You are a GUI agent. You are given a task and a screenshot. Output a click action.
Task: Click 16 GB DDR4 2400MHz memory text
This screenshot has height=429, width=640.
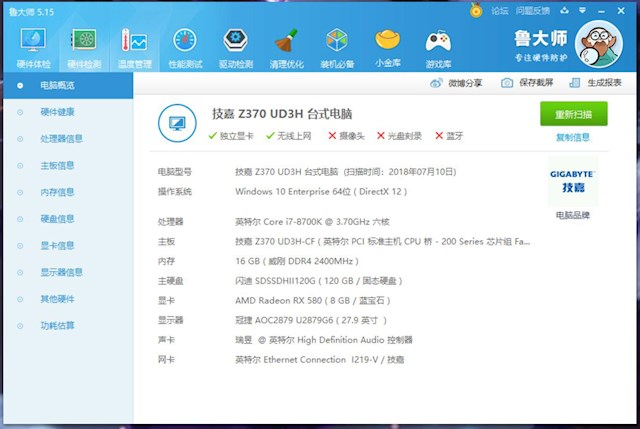[x=297, y=261]
